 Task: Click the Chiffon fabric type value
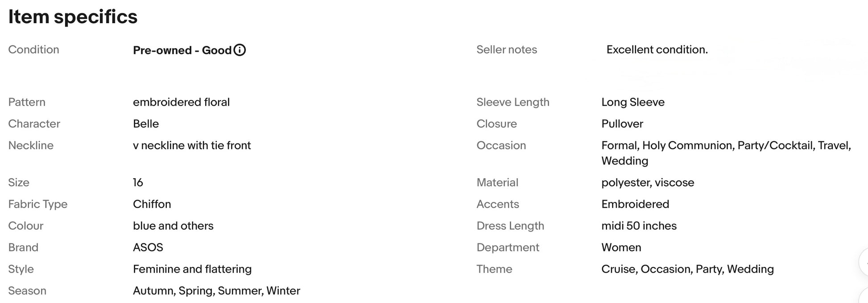click(x=152, y=204)
